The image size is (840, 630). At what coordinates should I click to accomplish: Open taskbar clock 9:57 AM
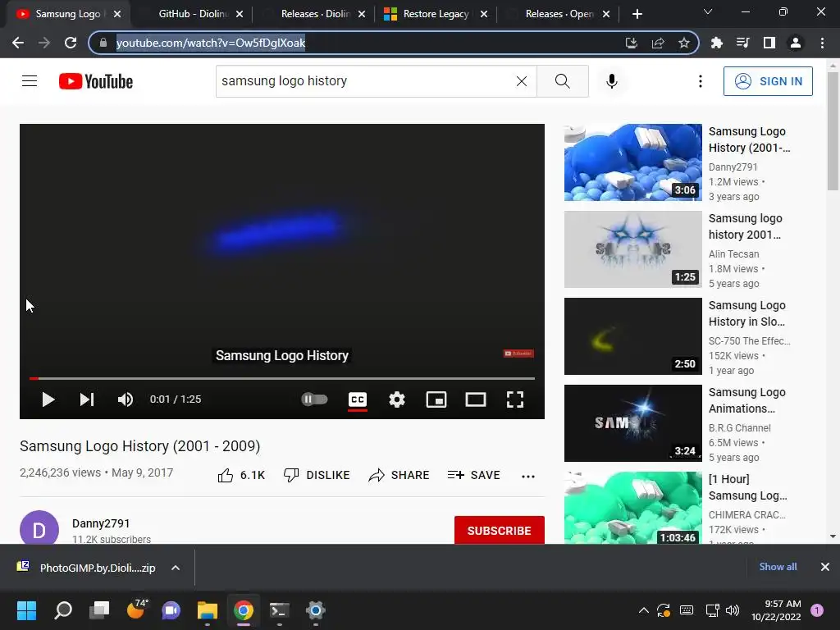point(776,609)
